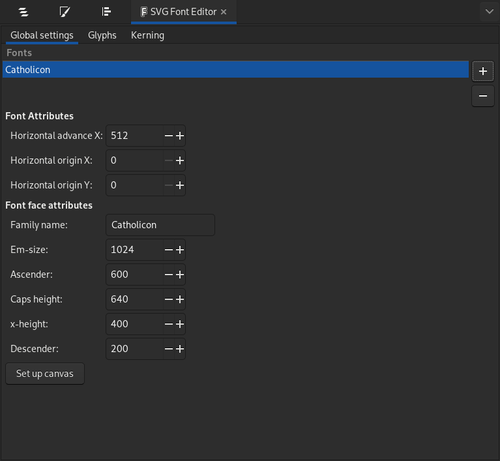Increase the Ascender value
Viewport: 500px width, 461px height.
pyautogui.click(x=180, y=275)
